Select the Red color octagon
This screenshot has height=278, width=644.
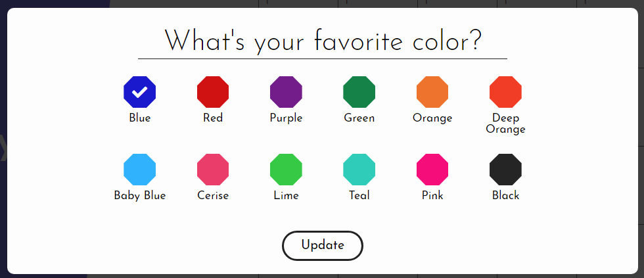[x=213, y=92]
